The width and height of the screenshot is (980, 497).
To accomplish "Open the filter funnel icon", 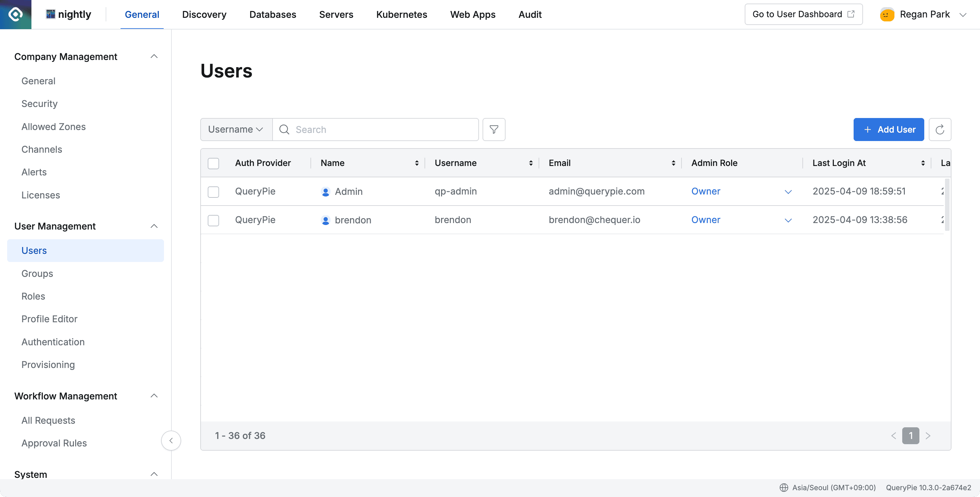I will tap(494, 129).
